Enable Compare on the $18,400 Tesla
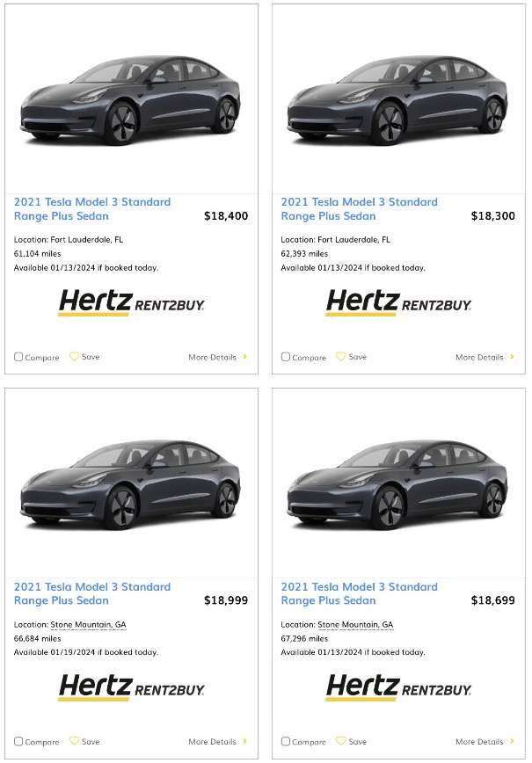This screenshot has height=763, width=532. 18,357
